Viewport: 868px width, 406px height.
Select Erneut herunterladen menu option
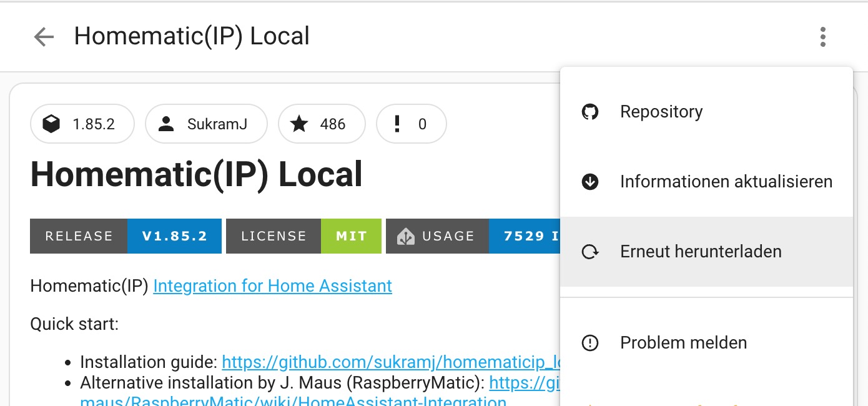point(706,252)
